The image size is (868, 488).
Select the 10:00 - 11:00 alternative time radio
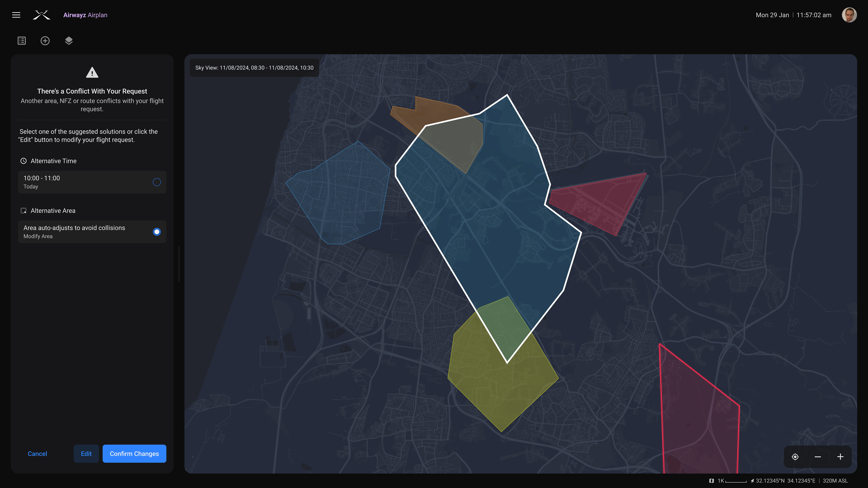(157, 182)
